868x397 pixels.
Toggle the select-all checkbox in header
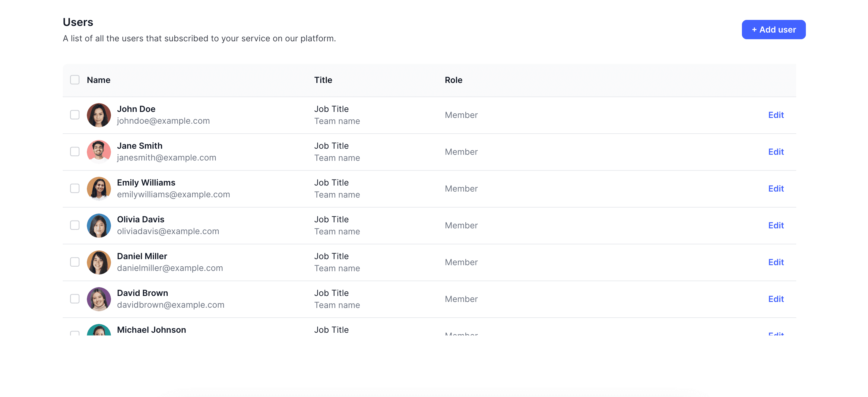pyautogui.click(x=75, y=80)
